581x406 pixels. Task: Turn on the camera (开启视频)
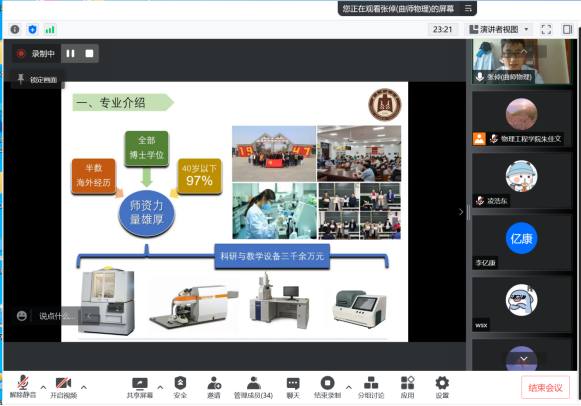63,387
